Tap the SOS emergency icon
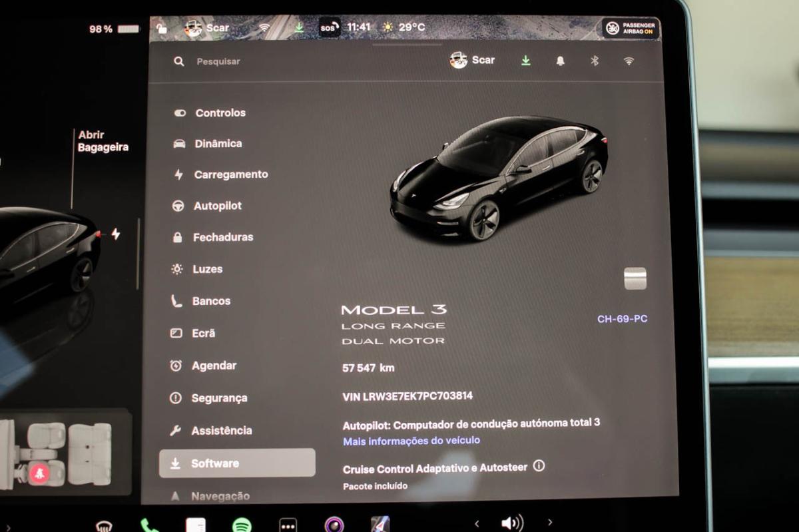The width and height of the screenshot is (799, 532). pyautogui.click(x=329, y=27)
